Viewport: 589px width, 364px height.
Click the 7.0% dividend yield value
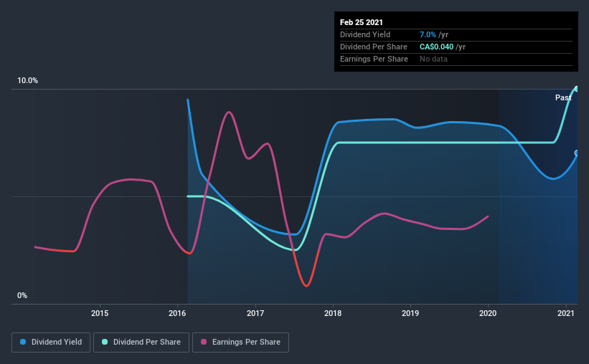click(x=428, y=34)
